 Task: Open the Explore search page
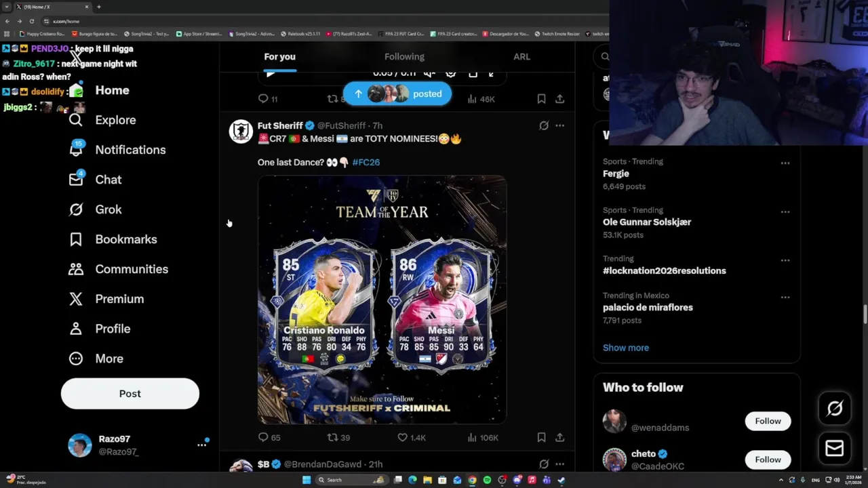[x=102, y=120]
